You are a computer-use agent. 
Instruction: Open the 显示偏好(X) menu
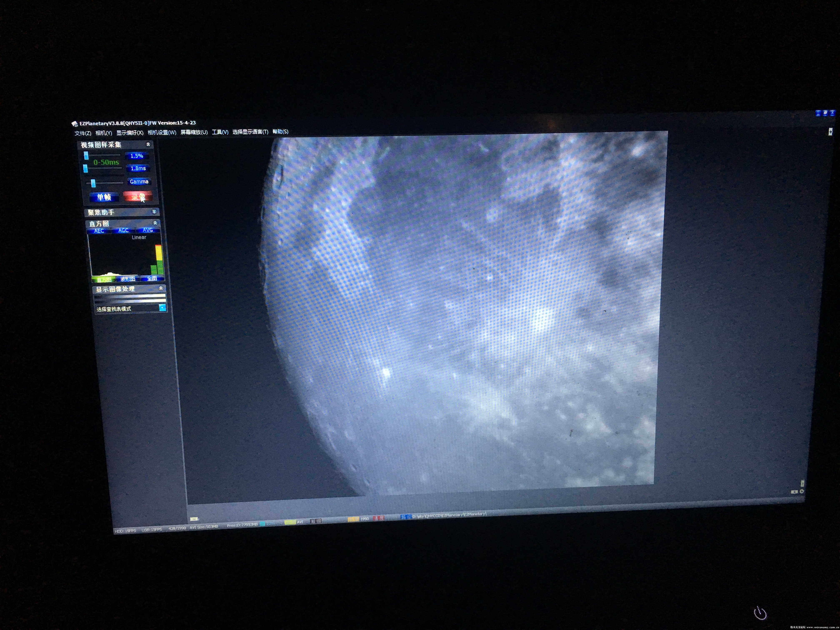coord(130,132)
